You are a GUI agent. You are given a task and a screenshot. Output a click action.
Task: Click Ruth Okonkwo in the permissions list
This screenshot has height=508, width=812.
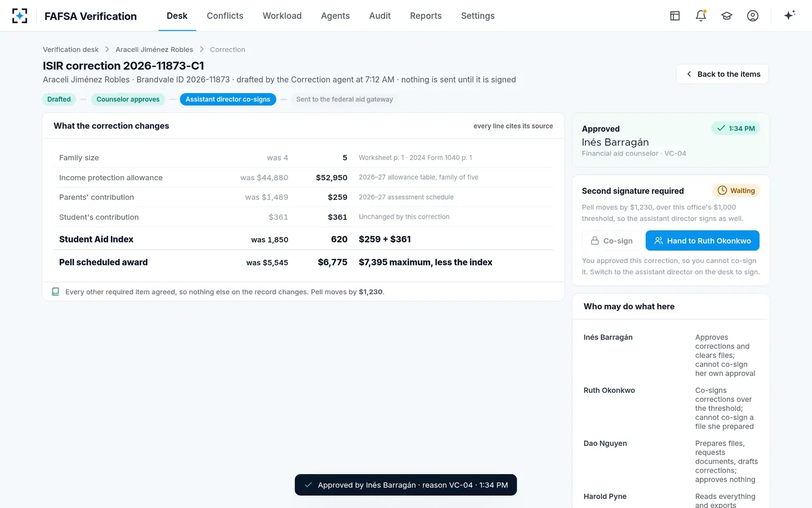609,391
